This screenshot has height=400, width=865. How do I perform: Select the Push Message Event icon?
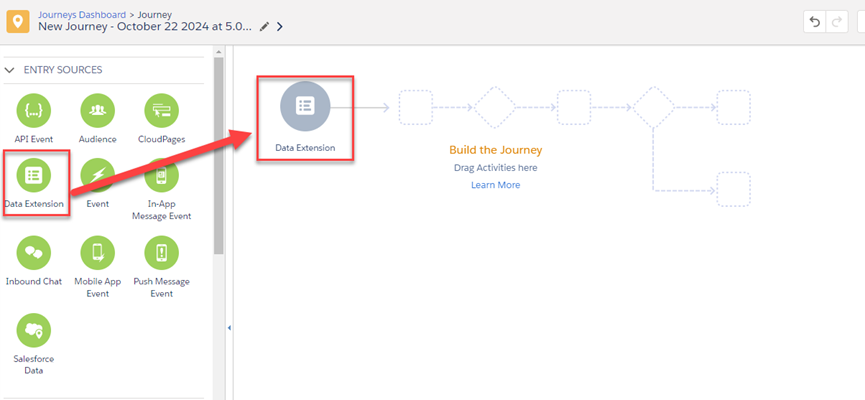tap(162, 253)
